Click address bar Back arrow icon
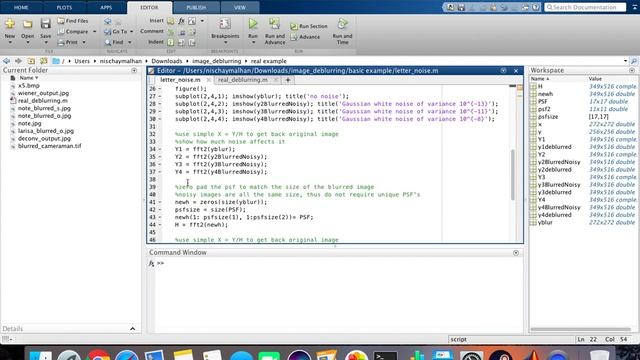Viewport: 640px width, 360px height. coord(6,61)
